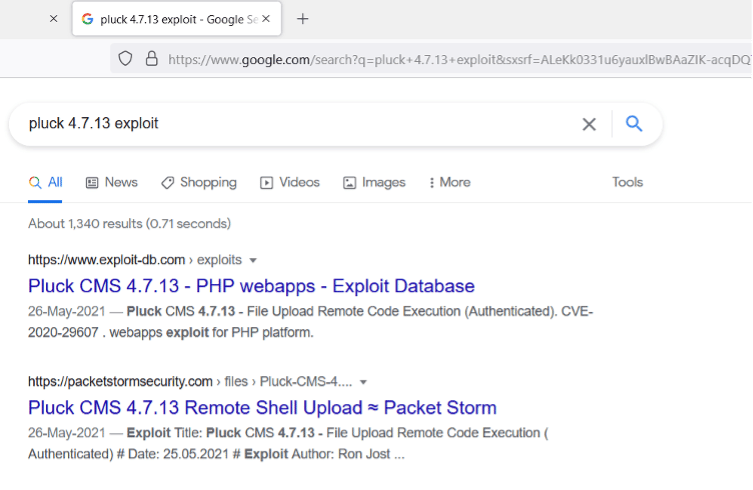Select the All results tab
This screenshot has width=753, height=490.
point(46,182)
